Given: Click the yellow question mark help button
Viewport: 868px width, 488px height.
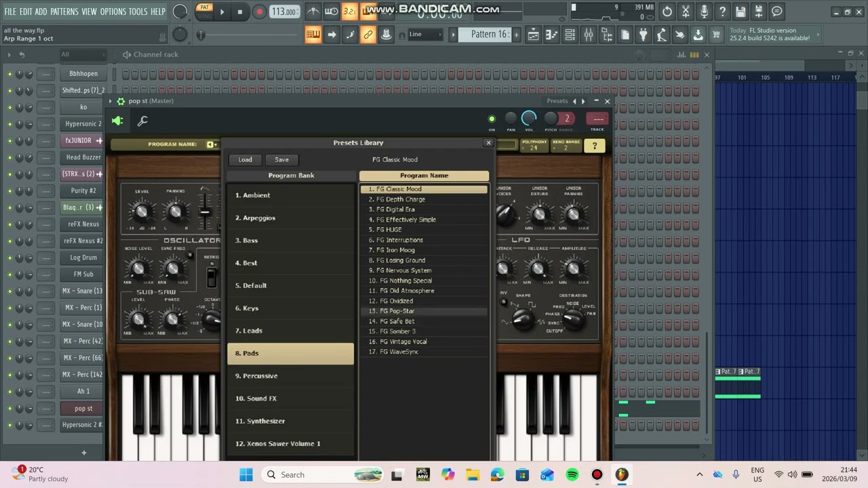Looking at the screenshot, I should [595, 146].
